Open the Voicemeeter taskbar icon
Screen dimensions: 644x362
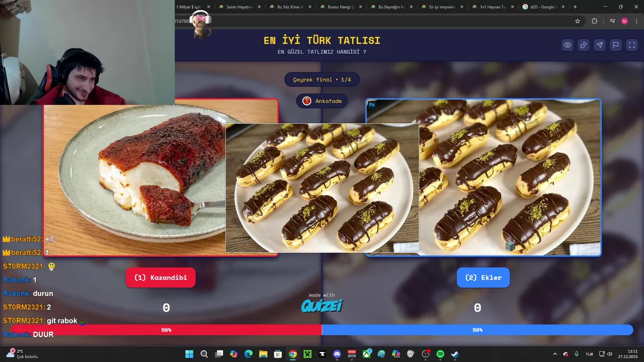[x=352, y=354]
